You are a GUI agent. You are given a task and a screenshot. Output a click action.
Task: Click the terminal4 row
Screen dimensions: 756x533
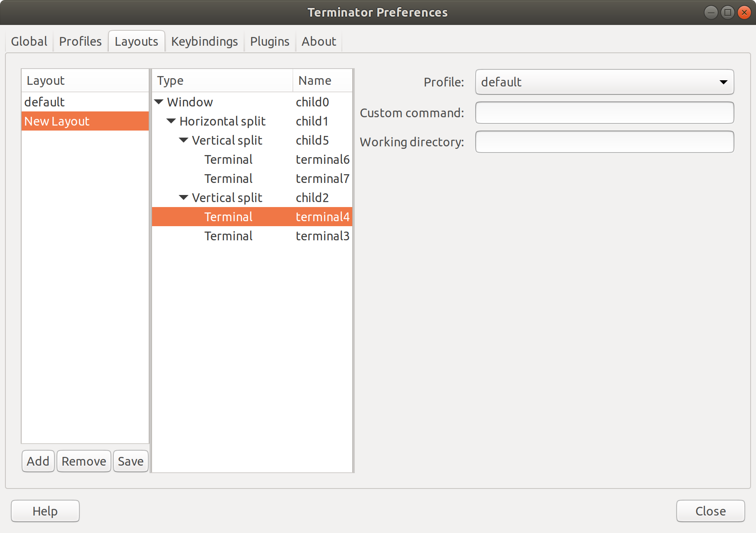(x=252, y=217)
